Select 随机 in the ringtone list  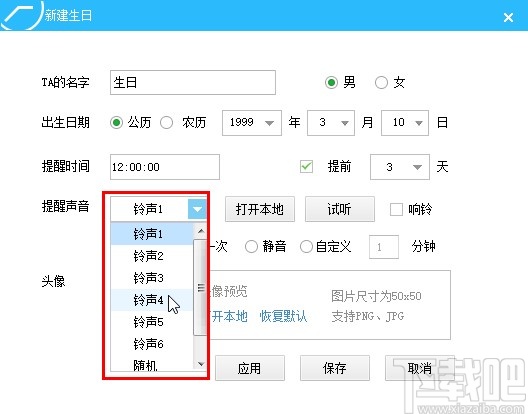coord(152,364)
